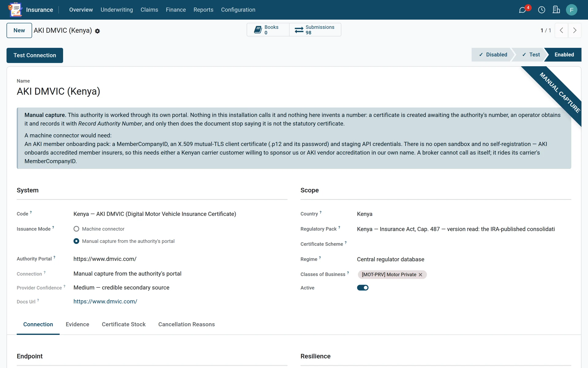The image size is (588, 368).
Task: Edit the Authority Portal URL field
Action: tap(180, 259)
